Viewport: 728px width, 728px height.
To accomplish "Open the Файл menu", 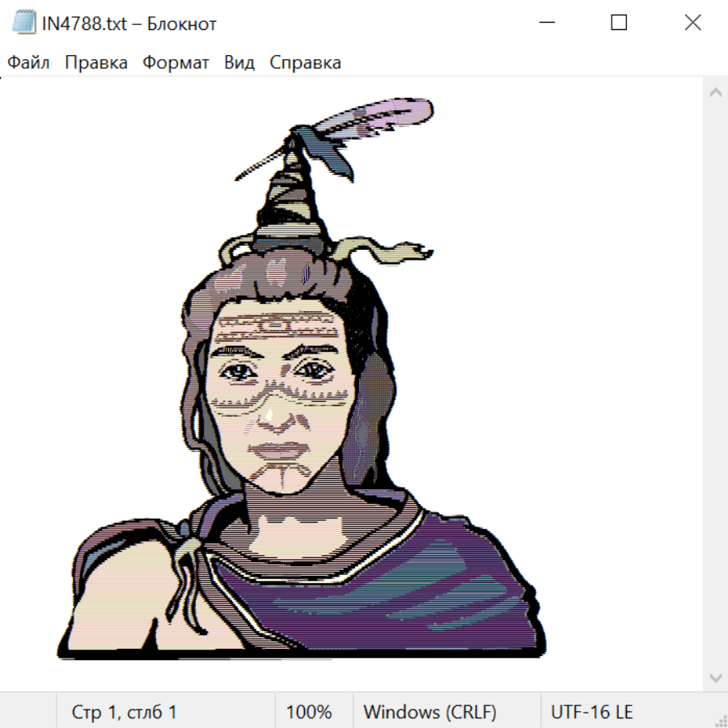I will [x=28, y=63].
